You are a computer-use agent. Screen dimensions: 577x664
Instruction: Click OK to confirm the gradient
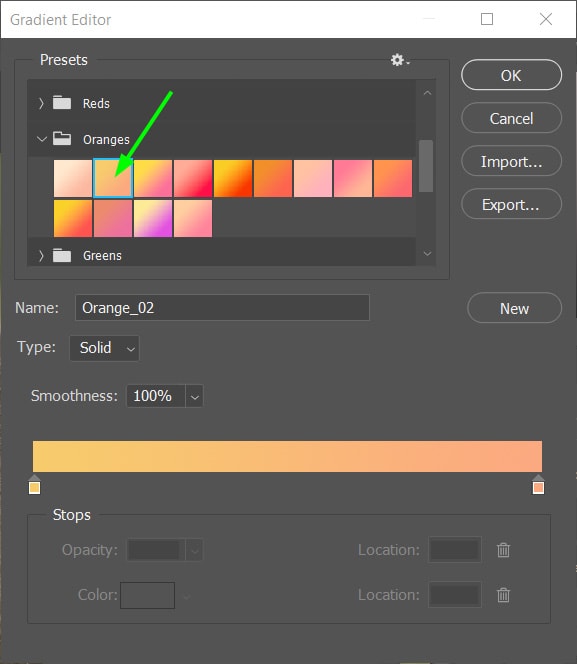[x=511, y=75]
